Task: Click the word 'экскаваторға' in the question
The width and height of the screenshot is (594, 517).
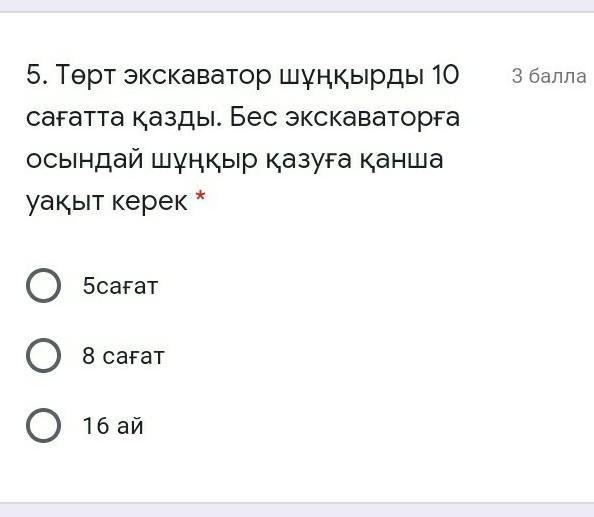Action: (x=372, y=117)
